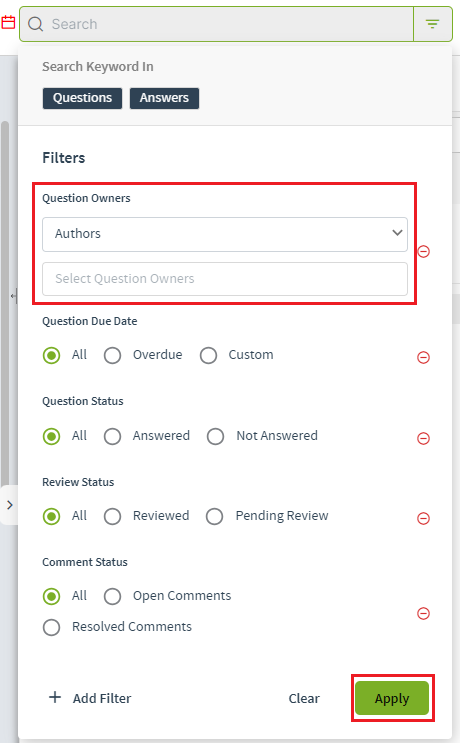Remove the Comment Status filter
460x743 pixels.
pyautogui.click(x=424, y=614)
